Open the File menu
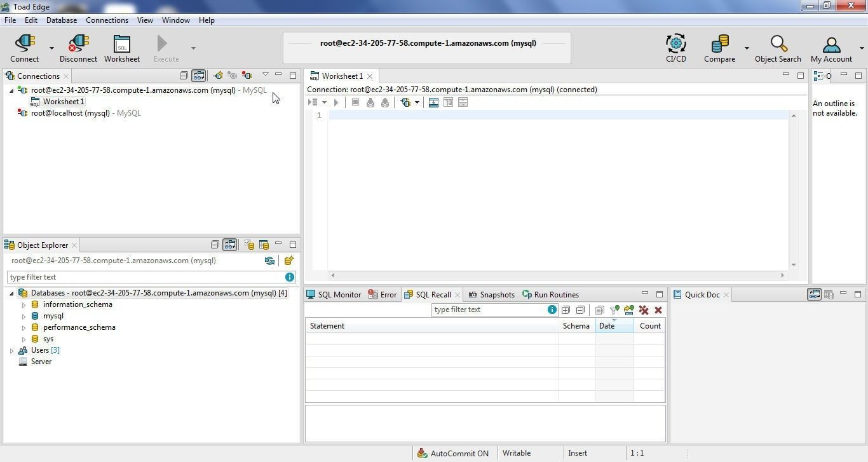868x462 pixels. 10,20
